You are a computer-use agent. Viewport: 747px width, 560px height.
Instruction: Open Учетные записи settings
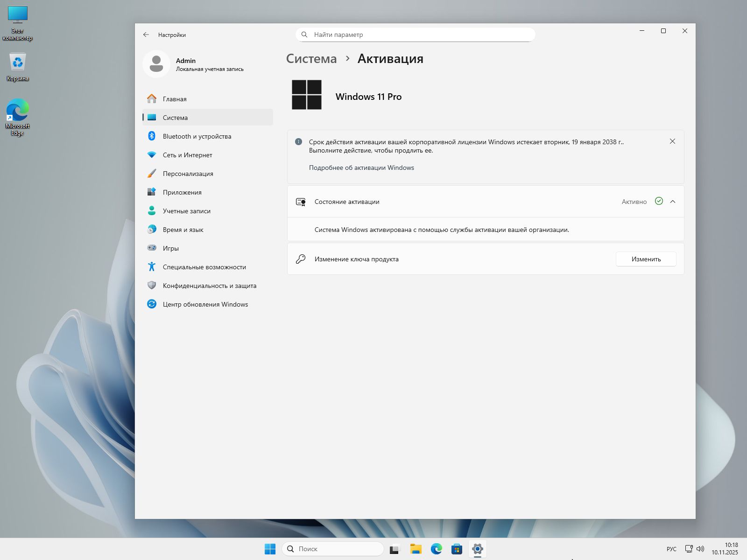pos(186,211)
